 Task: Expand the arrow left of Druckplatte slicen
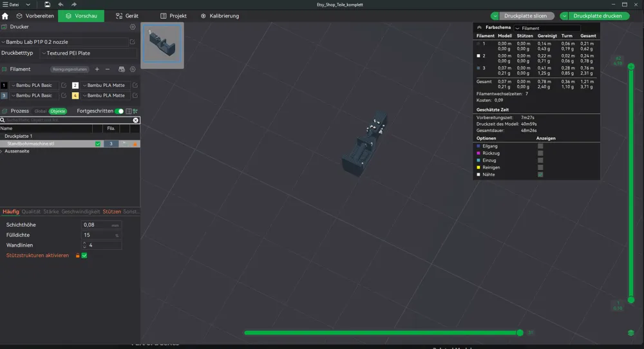coord(495,16)
